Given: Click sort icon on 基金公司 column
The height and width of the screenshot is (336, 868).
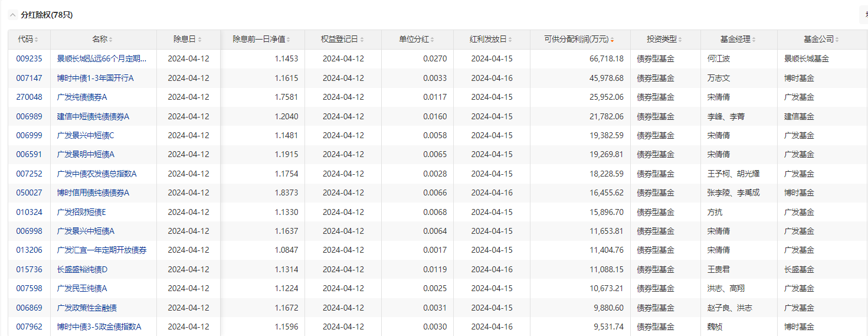Looking at the screenshot, I should (837, 40).
